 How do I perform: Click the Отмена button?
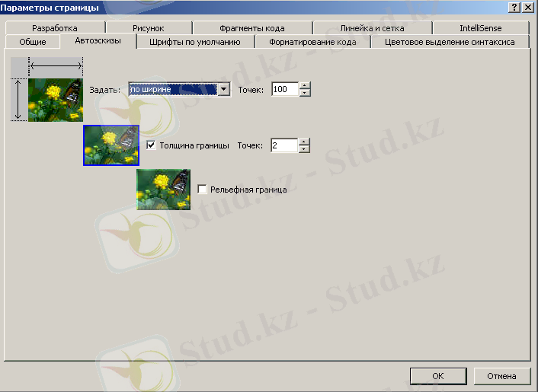(501, 376)
